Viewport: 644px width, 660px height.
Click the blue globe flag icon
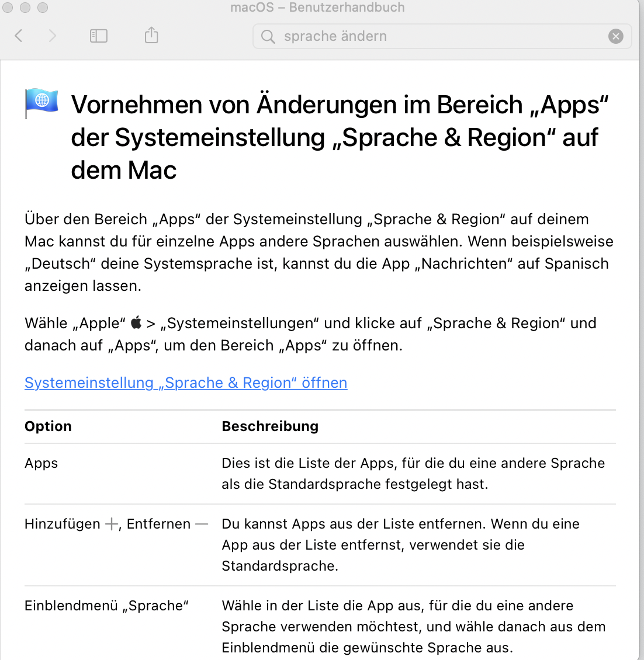[x=41, y=102]
